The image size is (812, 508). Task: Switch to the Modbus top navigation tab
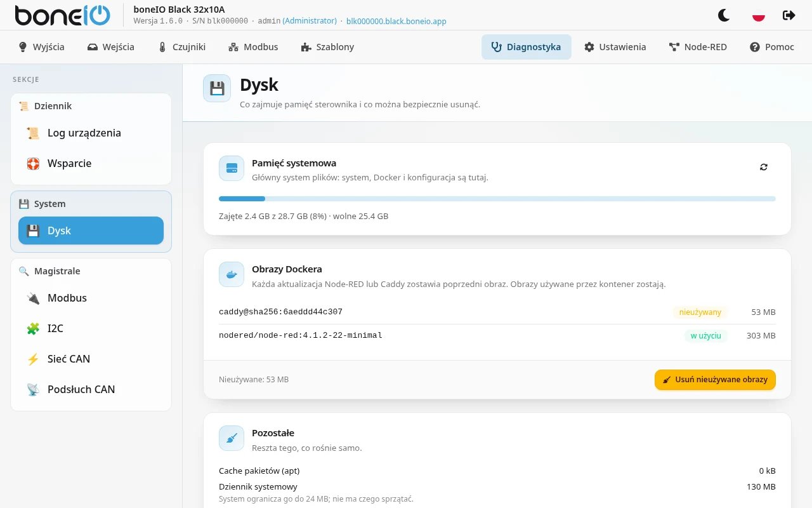pyautogui.click(x=253, y=47)
